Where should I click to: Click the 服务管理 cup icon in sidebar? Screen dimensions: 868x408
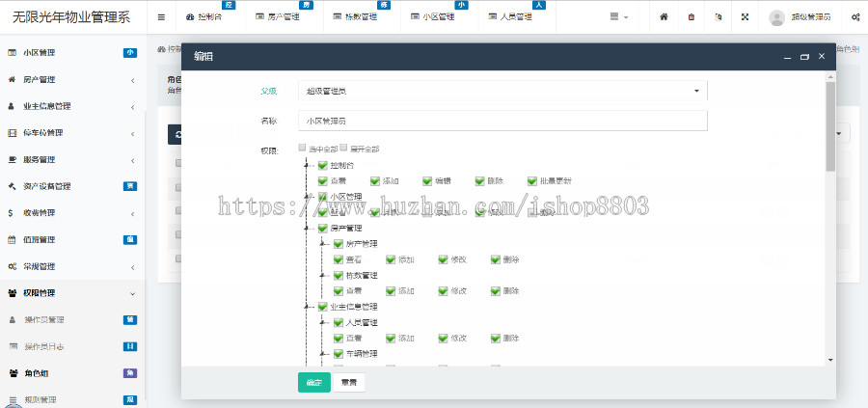coord(12,159)
